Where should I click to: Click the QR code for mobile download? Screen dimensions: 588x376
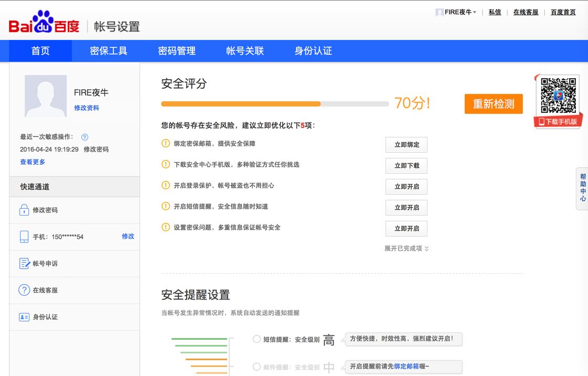pos(558,95)
